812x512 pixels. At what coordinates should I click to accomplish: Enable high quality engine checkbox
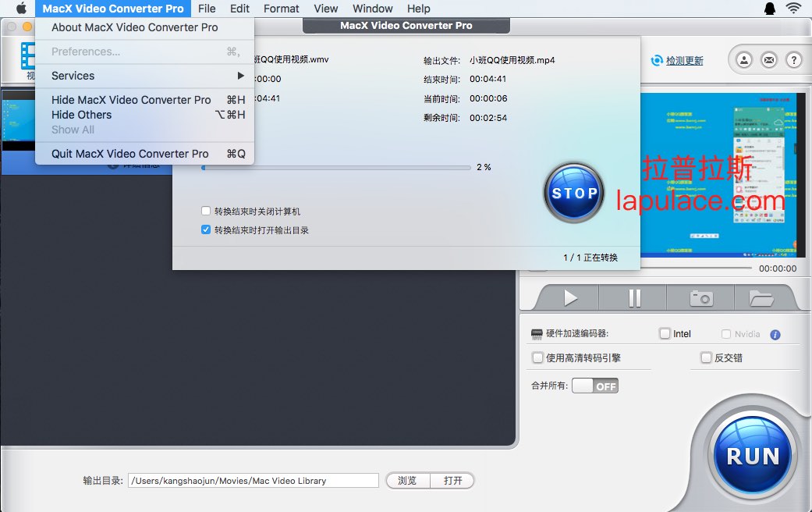[537, 357]
